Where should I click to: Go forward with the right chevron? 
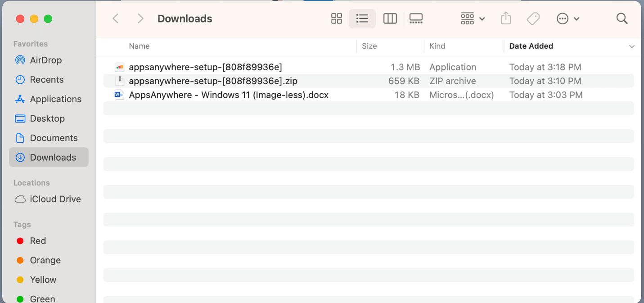coord(140,18)
